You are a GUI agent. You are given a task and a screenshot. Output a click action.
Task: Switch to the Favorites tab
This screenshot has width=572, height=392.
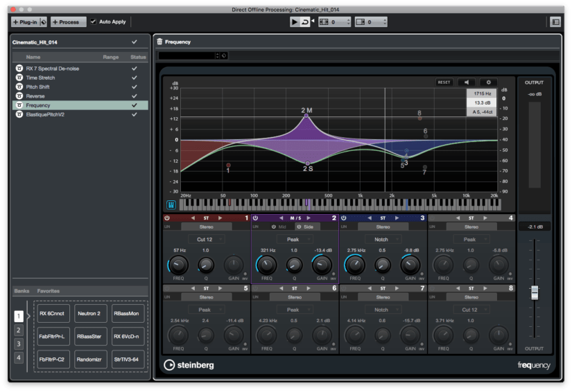point(48,291)
